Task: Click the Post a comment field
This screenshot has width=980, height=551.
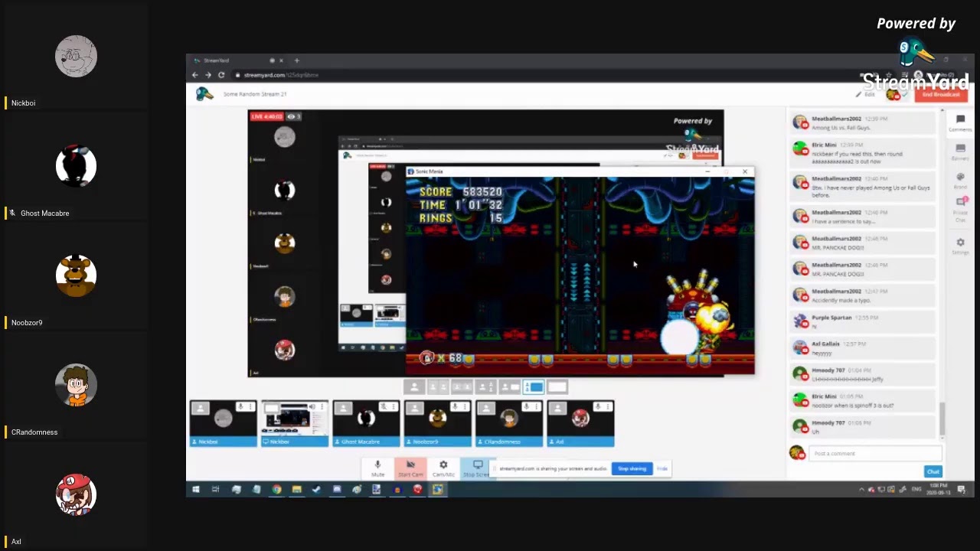Action: [875, 453]
